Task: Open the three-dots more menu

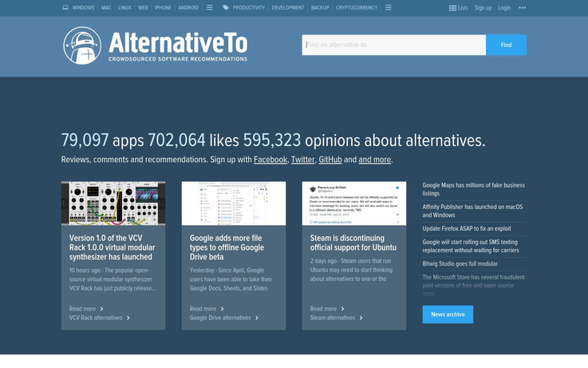Action: [x=522, y=7]
